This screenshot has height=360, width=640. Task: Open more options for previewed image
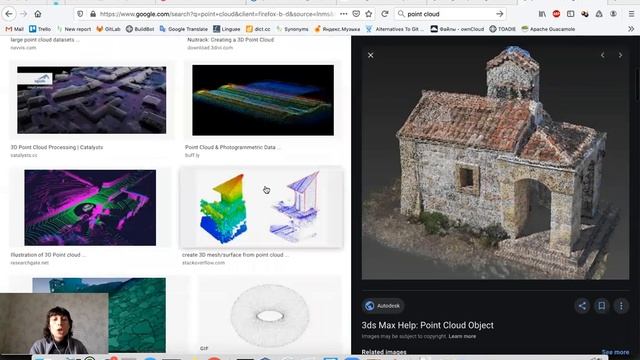click(621, 306)
